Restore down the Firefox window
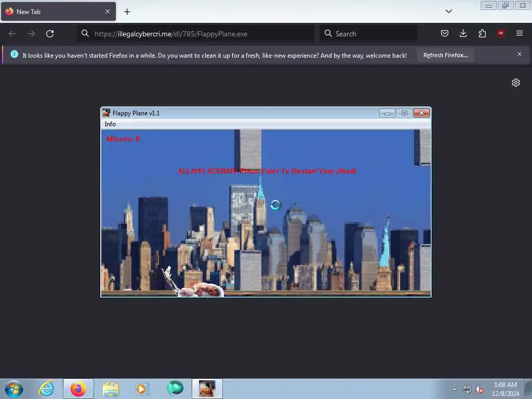Viewport: 532px width, 399px height. tap(506, 5)
